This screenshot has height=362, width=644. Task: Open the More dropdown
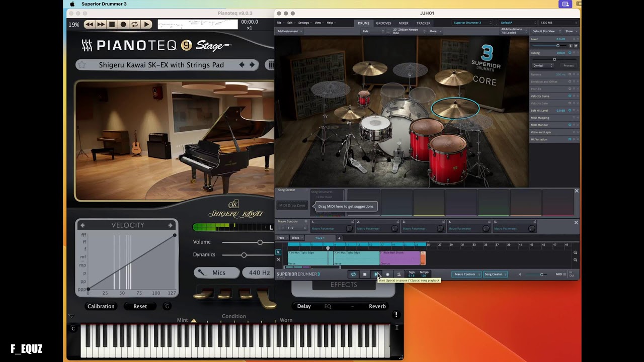coord(435,31)
